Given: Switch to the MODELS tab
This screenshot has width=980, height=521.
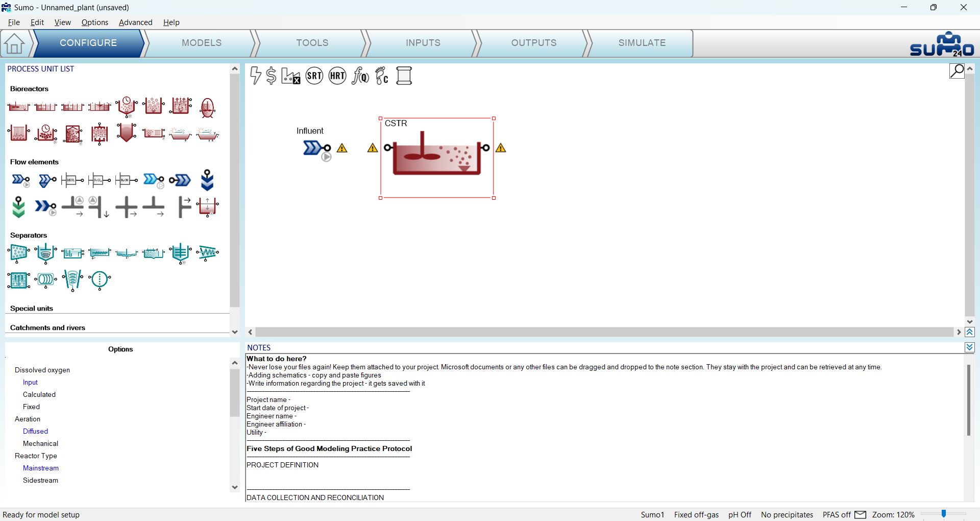Looking at the screenshot, I should pyautogui.click(x=202, y=43).
